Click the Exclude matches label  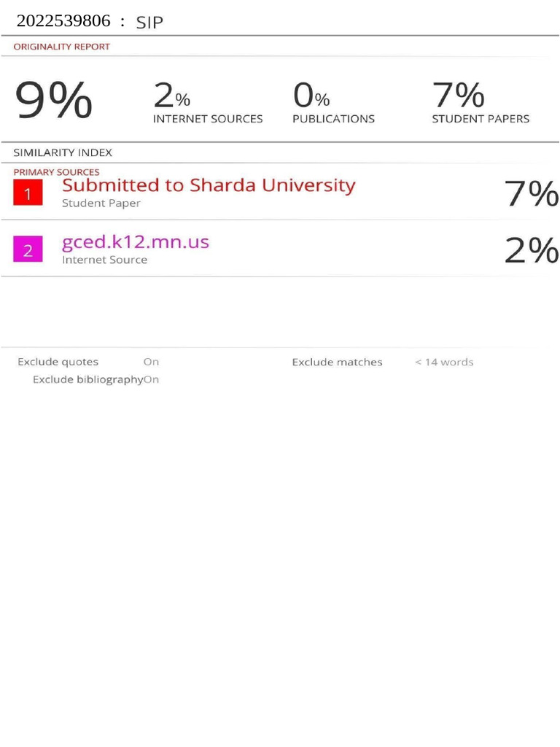click(x=337, y=362)
